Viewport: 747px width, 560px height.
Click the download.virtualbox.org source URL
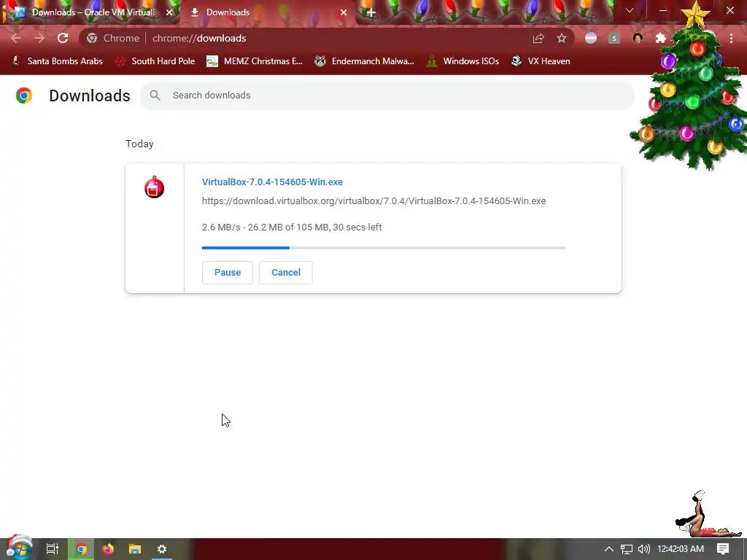click(x=374, y=201)
